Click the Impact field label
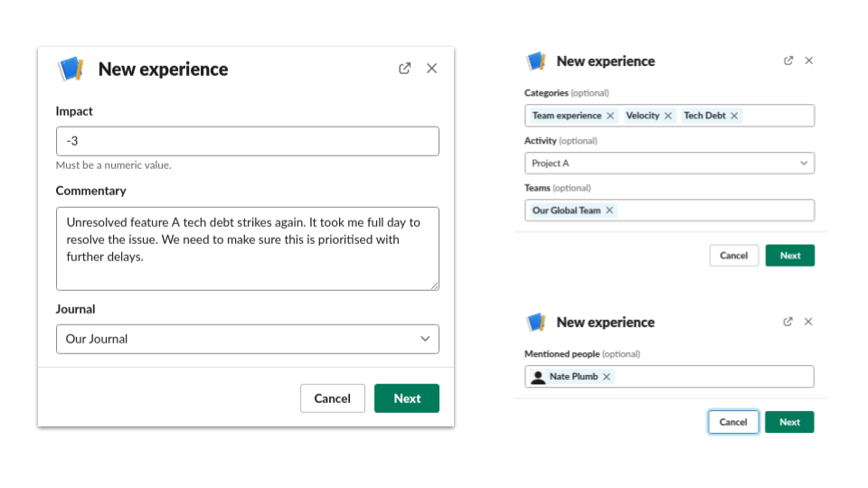 [74, 111]
